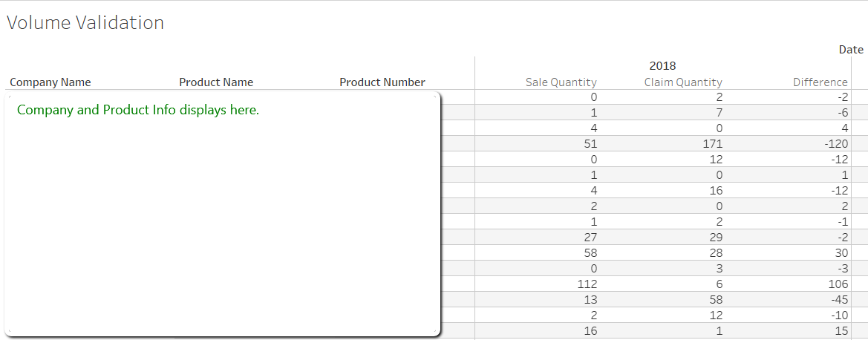Click the Company and Product Info text

click(x=138, y=111)
